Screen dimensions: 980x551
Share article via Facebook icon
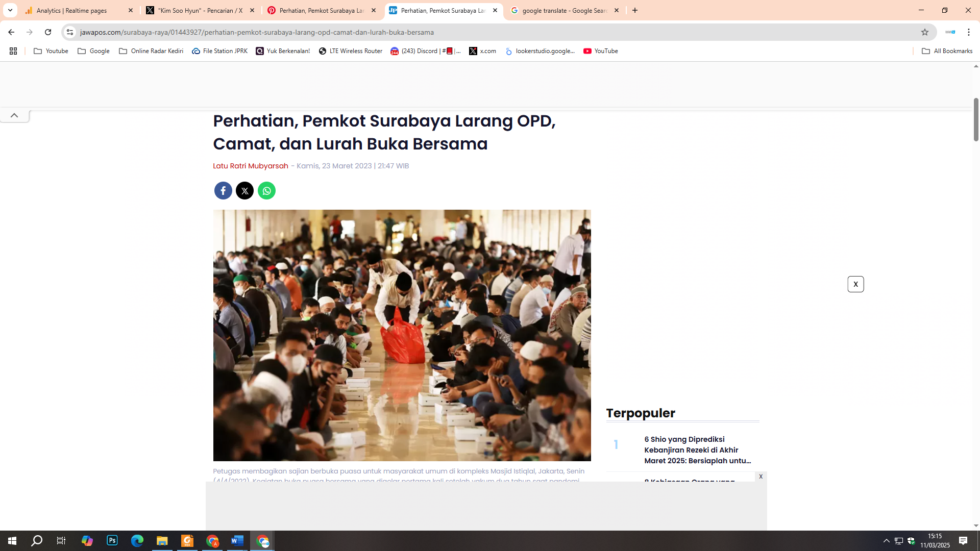[223, 191]
